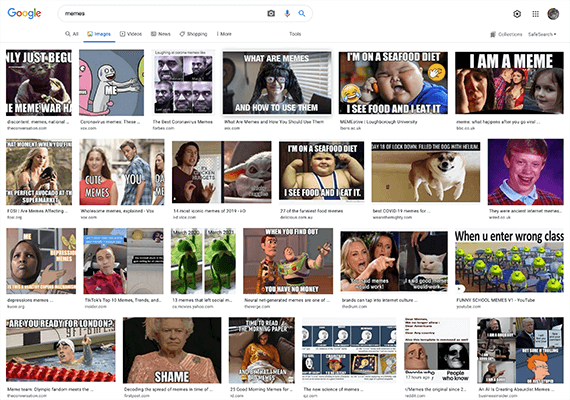Open the Yoda meme war thumbnail

(x=39, y=83)
